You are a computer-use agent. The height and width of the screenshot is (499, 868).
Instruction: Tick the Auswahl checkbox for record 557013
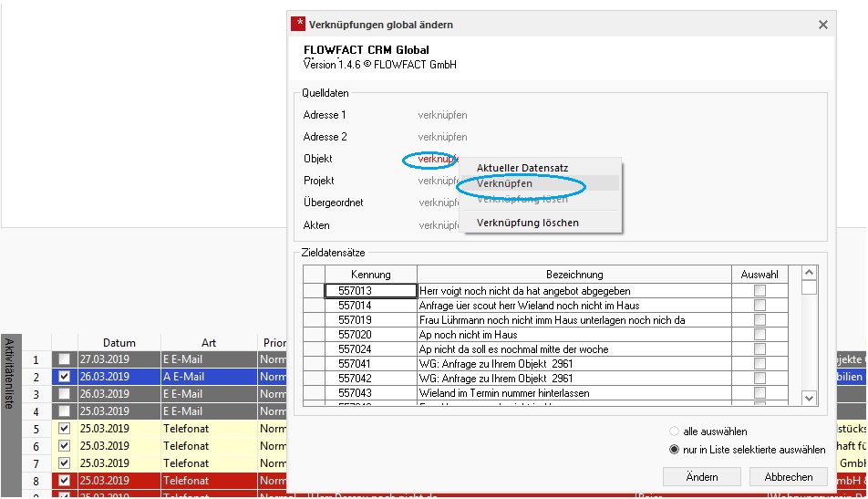point(759,290)
